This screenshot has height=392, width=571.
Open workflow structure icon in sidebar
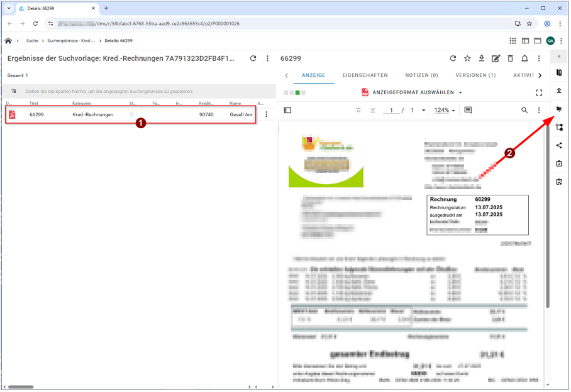point(559,127)
